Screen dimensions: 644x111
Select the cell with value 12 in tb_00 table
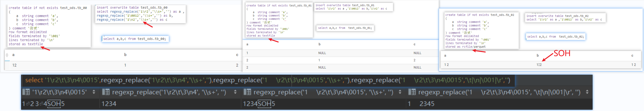click(14, 65)
